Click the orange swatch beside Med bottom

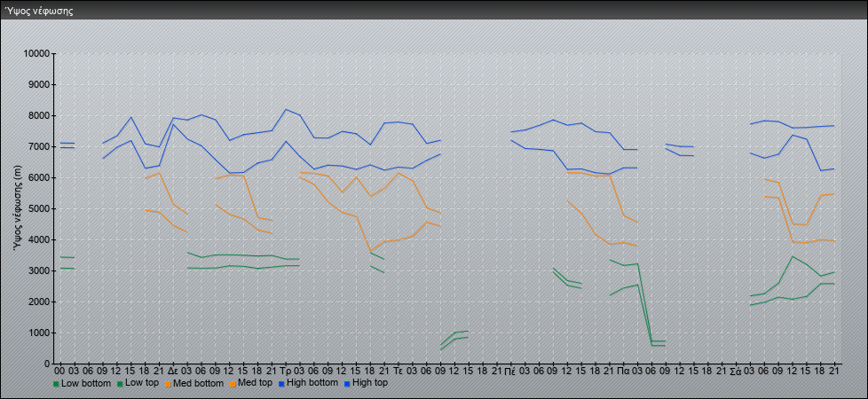click(x=169, y=384)
